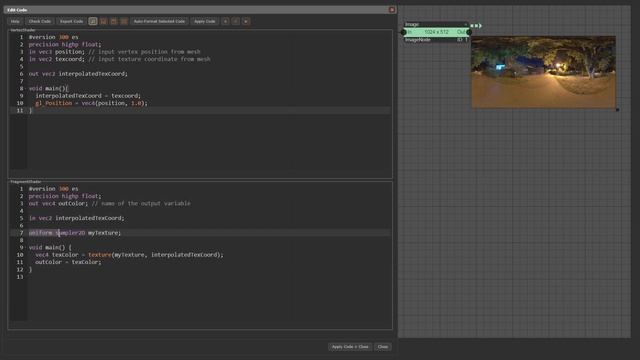Screen dimensions: 640x360
Task: Click the Out port of Image node
Action: 469,32
